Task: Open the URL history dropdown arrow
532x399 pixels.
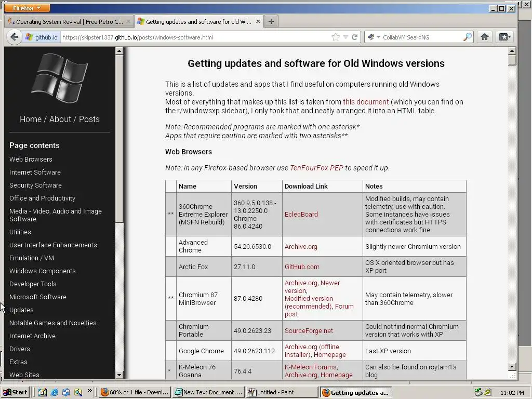Action: click(345, 37)
